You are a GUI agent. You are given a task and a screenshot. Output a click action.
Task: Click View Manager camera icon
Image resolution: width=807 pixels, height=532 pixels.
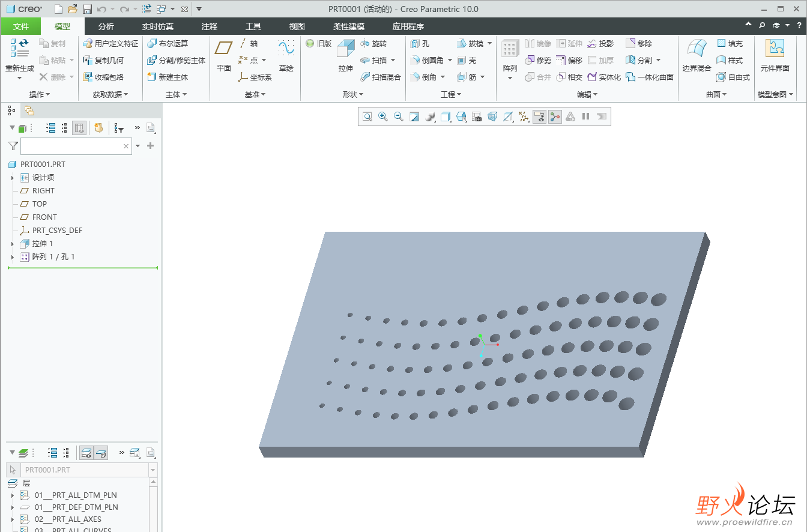477,116
